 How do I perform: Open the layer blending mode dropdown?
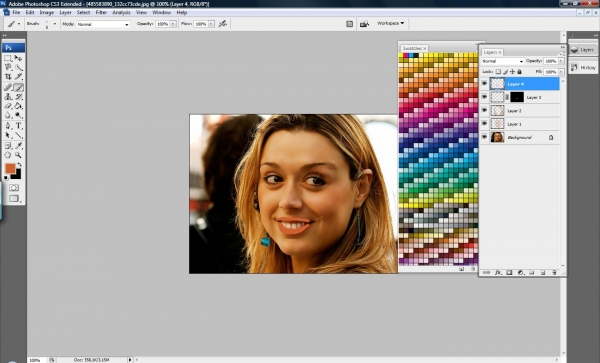[502, 61]
